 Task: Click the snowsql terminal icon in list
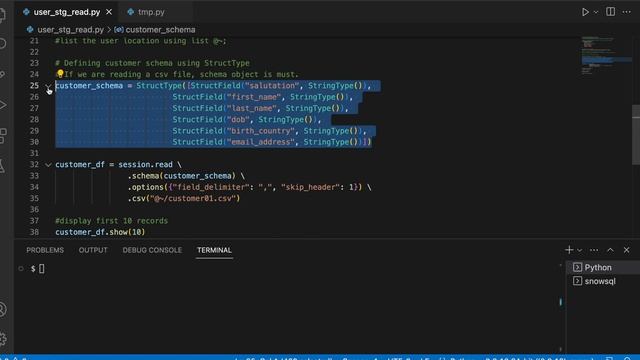(577, 281)
